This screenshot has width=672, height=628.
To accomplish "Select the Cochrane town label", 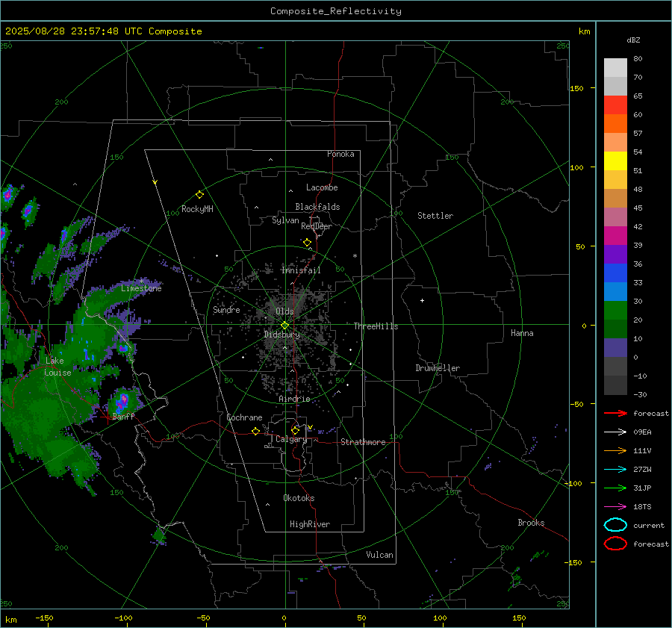I will (x=244, y=417).
